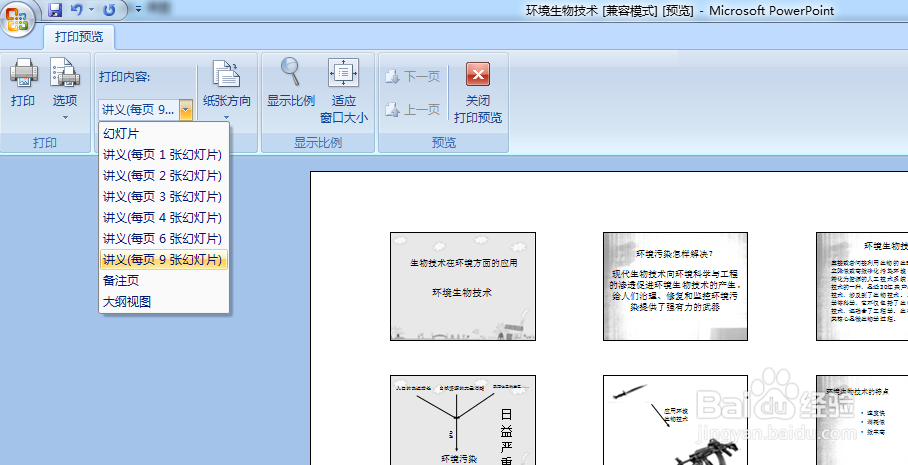Choose 备注页 from the list
Viewport: 908px width, 465px height.
tap(164, 280)
